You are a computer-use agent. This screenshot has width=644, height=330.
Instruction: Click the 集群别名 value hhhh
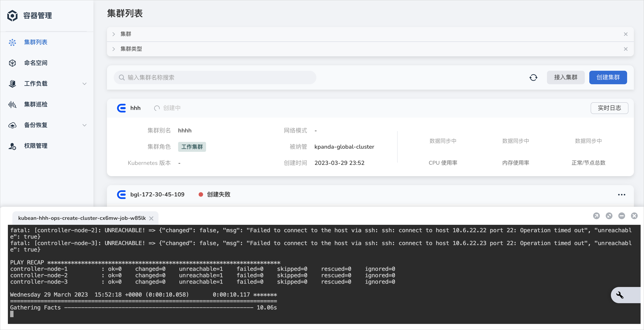pyautogui.click(x=185, y=130)
